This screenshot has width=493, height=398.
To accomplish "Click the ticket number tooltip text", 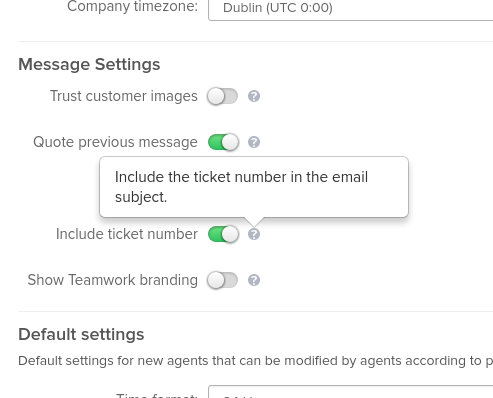I will click(x=241, y=187).
